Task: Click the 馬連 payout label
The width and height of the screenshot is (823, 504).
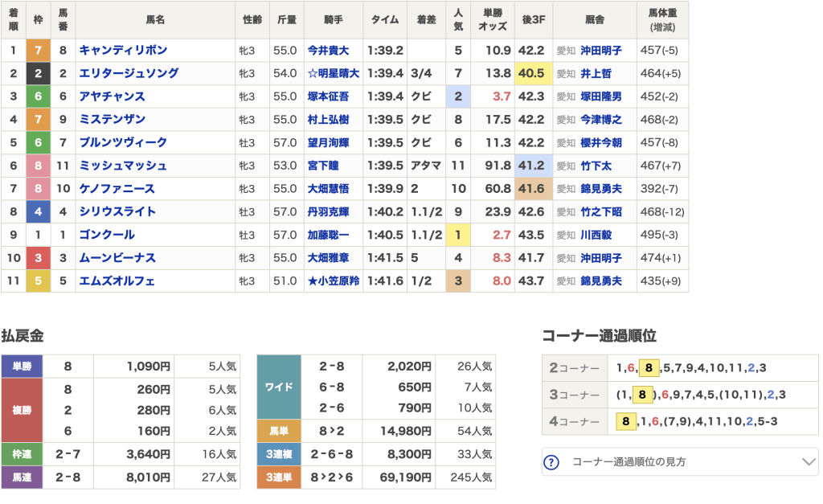Action: coord(22,477)
